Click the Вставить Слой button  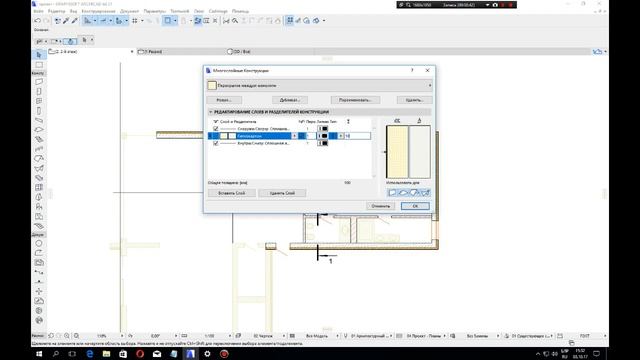point(232,193)
